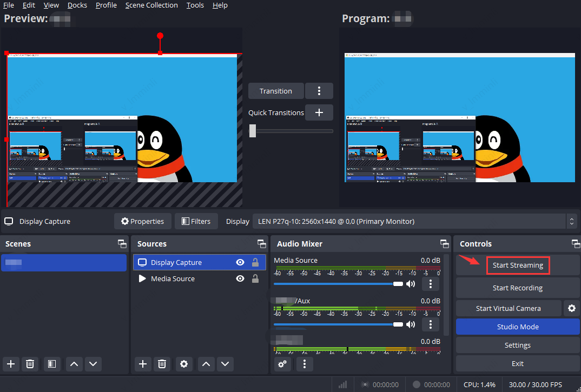This screenshot has width=581, height=392.
Task: Open the Edit menu
Action: 29,5
